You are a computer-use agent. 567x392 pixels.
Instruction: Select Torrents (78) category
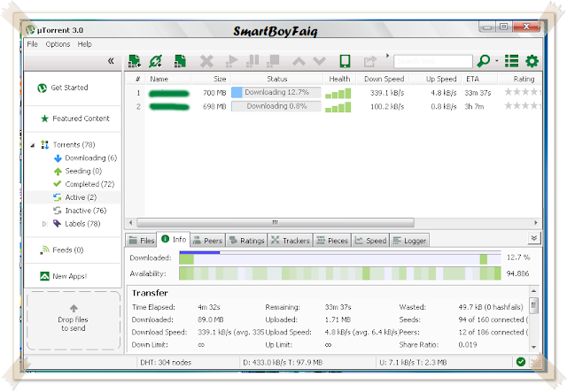[68, 145]
